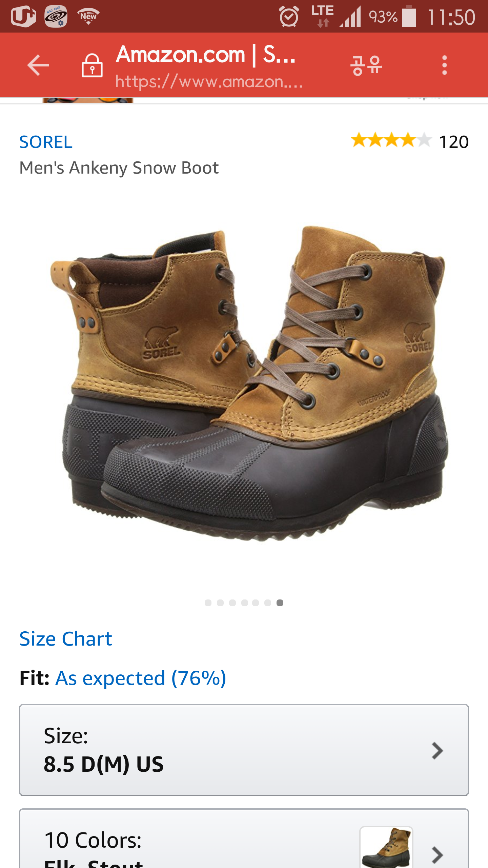The height and width of the screenshot is (868, 488).
Task: Expand the Size 8.5 D(M) US selector
Action: click(244, 750)
